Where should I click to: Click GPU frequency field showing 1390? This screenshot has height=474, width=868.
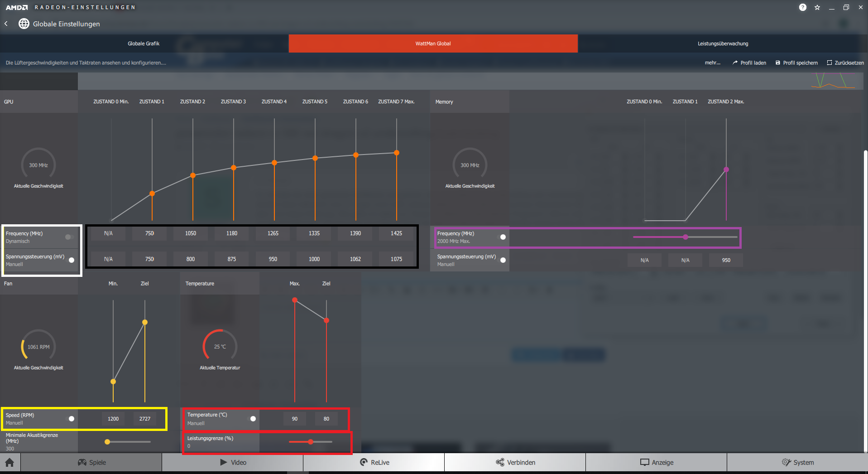(355, 233)
